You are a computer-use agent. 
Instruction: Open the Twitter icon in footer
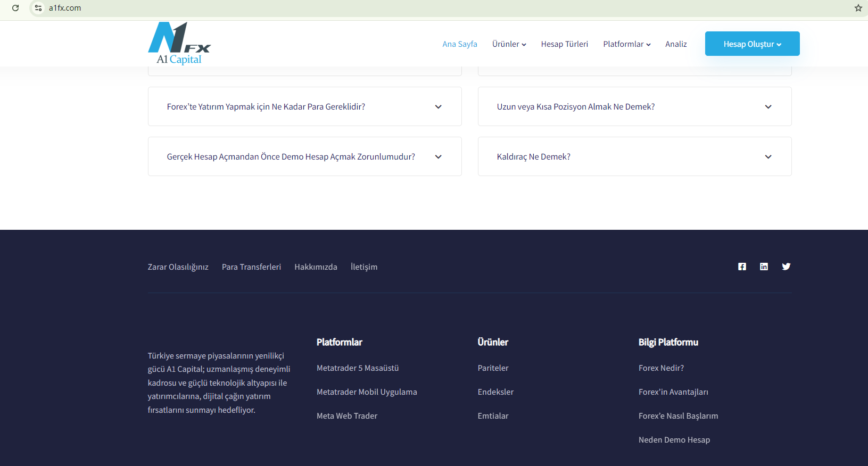click(786, 267)
